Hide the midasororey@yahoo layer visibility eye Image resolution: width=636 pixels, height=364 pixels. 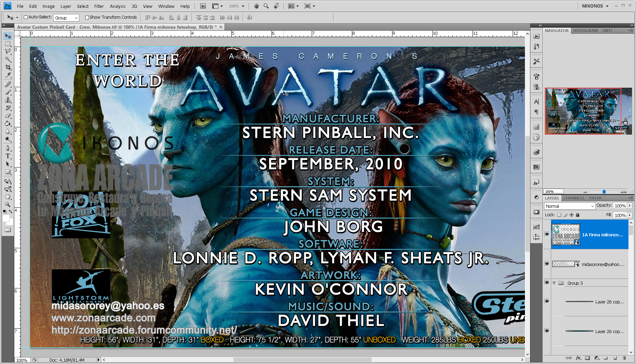click(x=547, y=264)
